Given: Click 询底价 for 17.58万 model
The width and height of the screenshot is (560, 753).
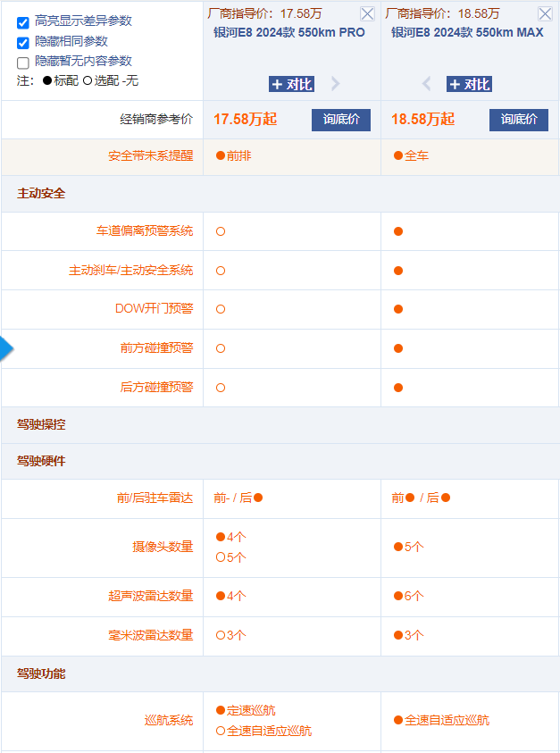Looking at the screenshot, I should [x=341, y=120].
